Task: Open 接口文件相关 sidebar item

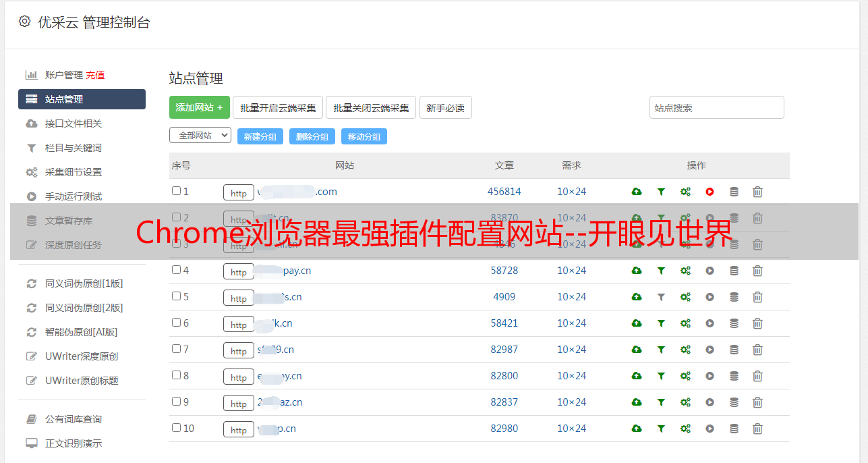Action: click(74, 124)
